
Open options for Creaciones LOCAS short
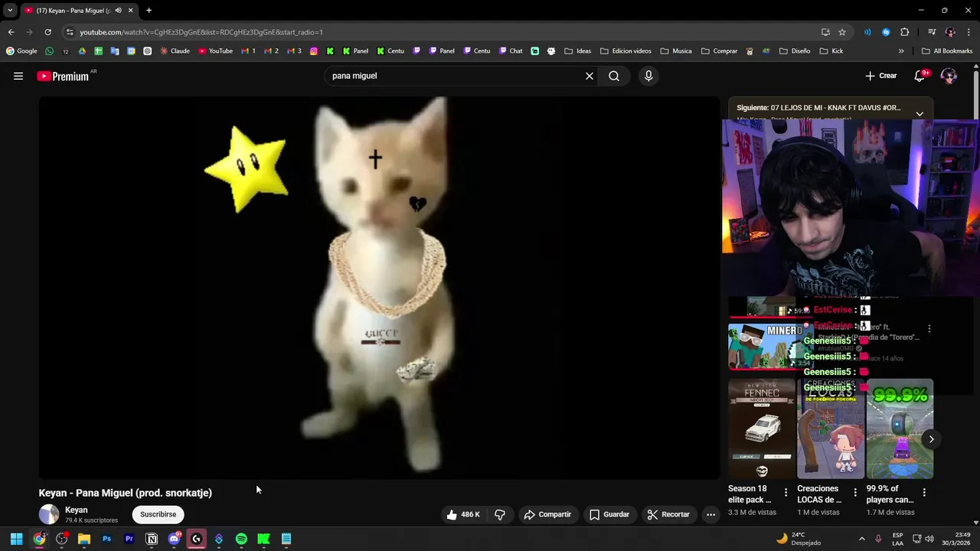855,493
